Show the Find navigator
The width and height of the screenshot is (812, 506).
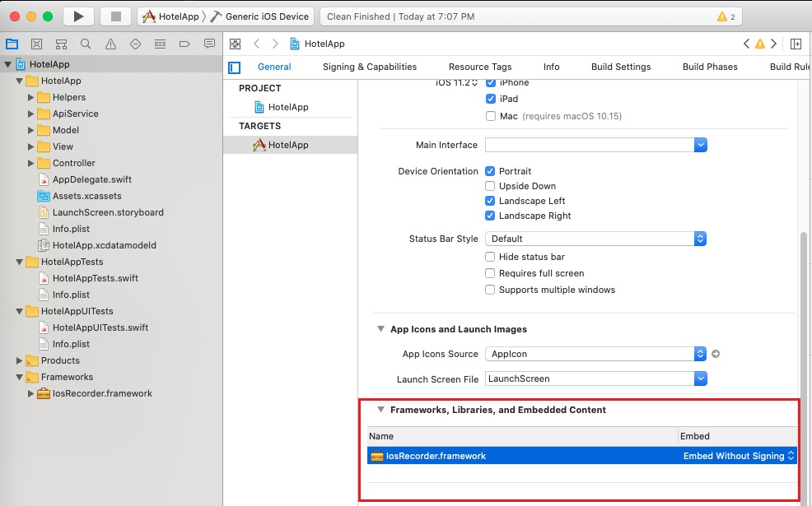click(86, 44)
